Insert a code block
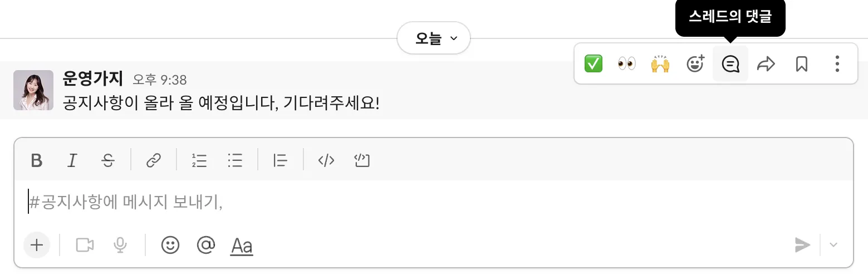 click(362, 161)
